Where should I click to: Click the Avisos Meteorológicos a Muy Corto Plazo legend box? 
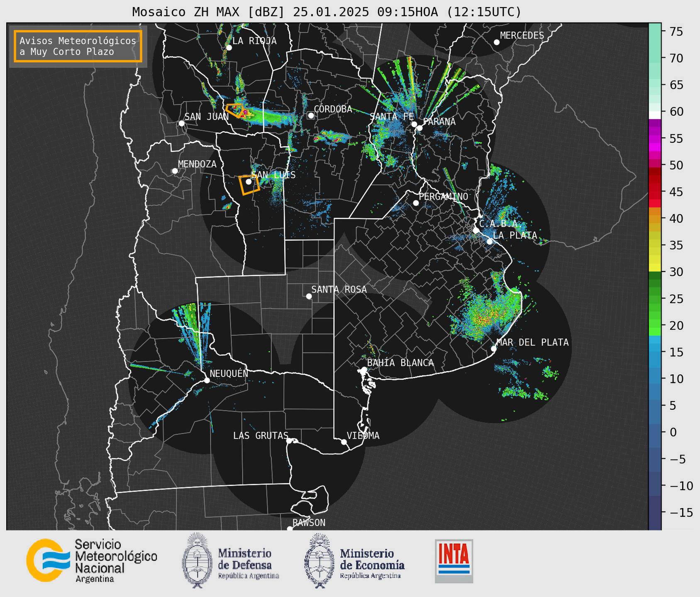(78, 46)
